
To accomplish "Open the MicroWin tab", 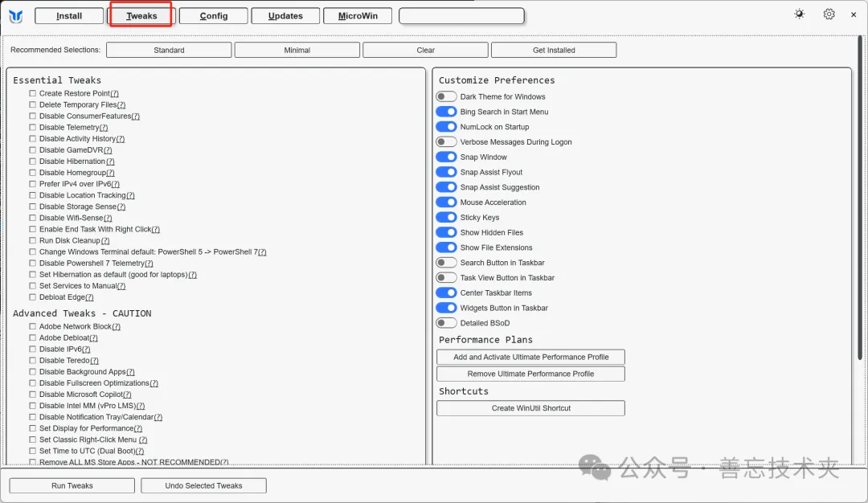I will pos(358,16).
